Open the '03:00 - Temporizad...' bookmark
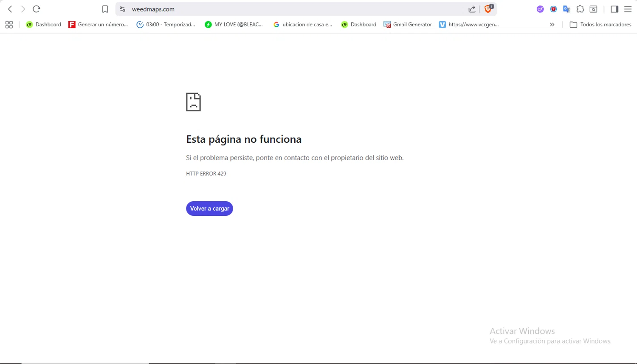The height and width of the screenshot is (364, 637). [166, 25]
